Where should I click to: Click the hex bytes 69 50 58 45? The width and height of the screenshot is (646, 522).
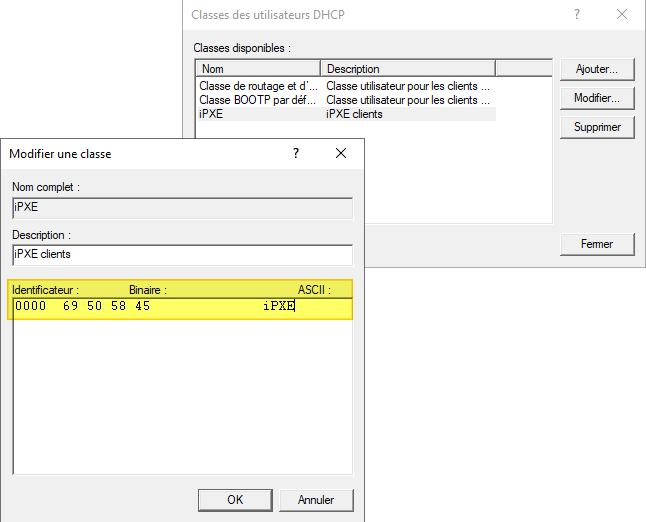pyautogui.click(x=106, y=306)
